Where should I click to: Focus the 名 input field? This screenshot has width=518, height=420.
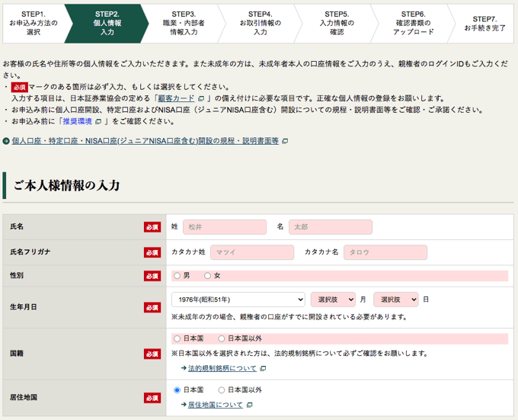(x=331, y=227)
